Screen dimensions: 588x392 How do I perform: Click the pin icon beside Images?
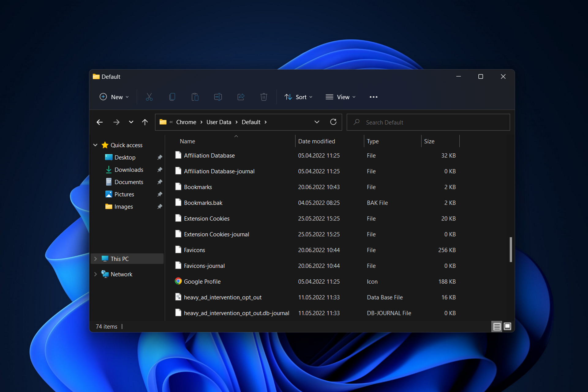[160, 207]
